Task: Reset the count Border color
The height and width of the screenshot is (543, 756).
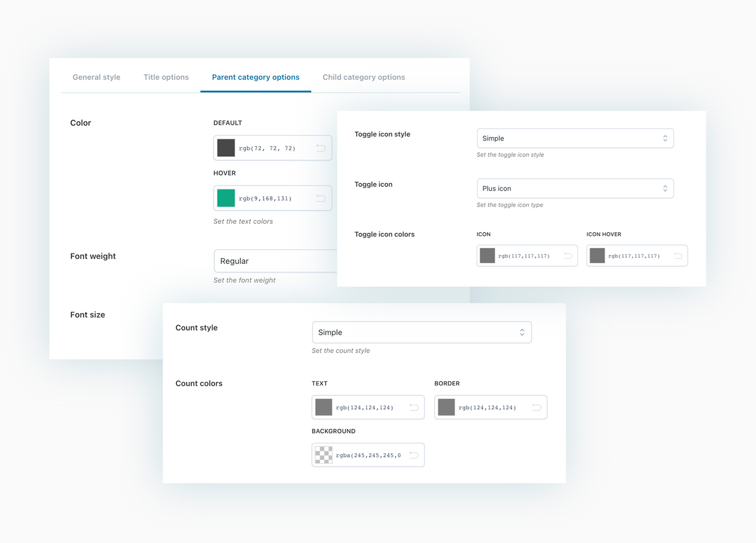Action: click(x=537, y=407)
